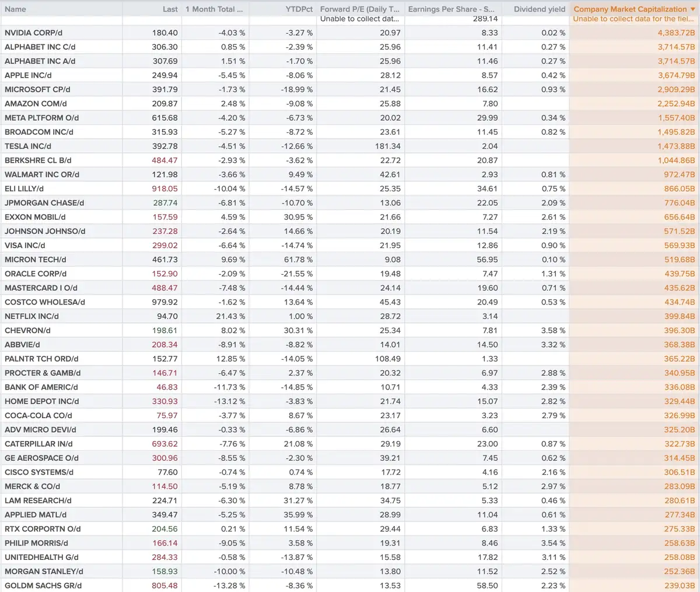Click Goldman Sachs EPS value 58.50

[x=488, y=586]
